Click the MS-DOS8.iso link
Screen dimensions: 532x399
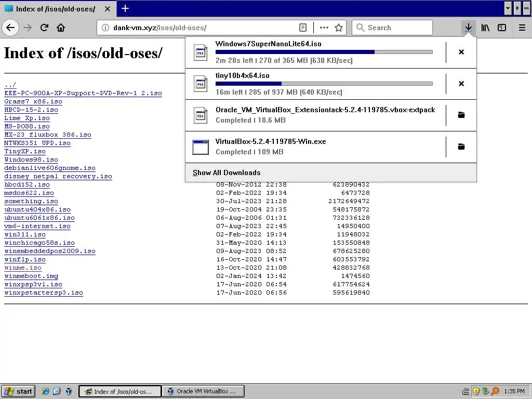point(27,126)
